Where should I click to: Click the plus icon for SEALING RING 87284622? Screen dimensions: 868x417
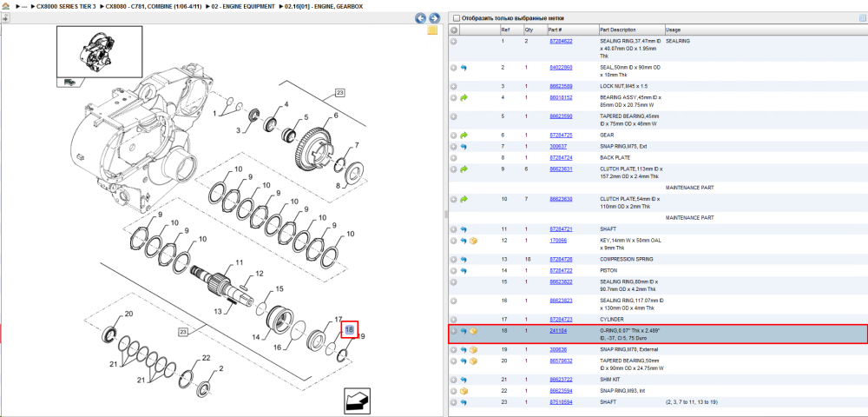[453, 42]
